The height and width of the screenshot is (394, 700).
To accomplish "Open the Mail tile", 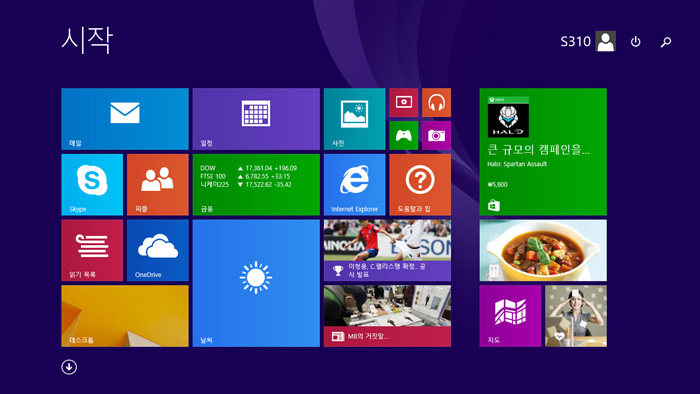I will [x=125, y=119].
